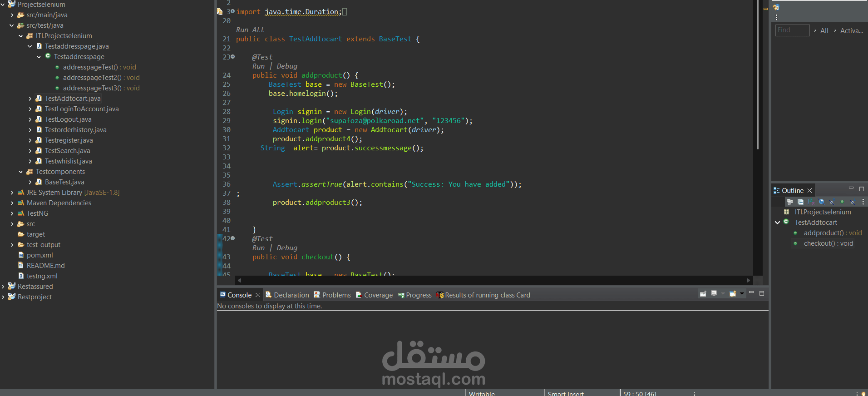This screenshot has height=396, width=868.
Task: Close the Console tab
Action: point(257,295)
